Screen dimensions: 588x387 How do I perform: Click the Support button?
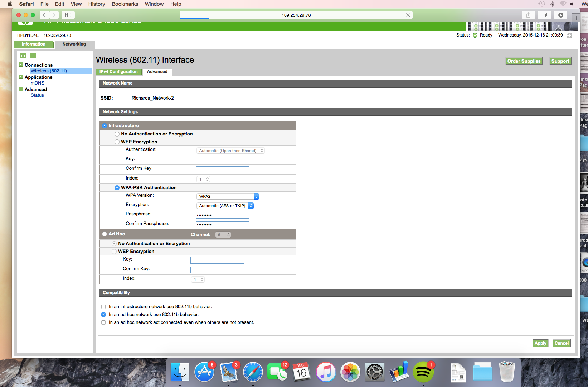tap(560, 61)
